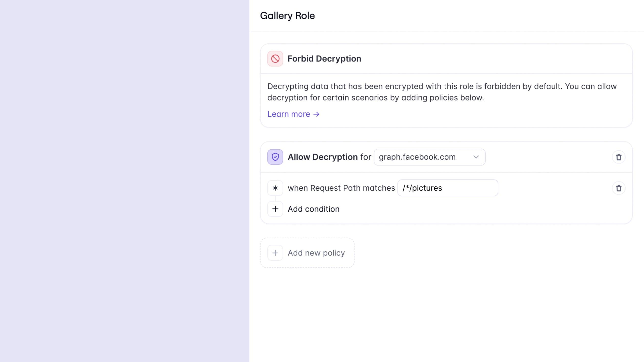This screenshot has width=644, height=362.
Task: Click the 'when Request Path matches' text
Action: coord(341,188)
